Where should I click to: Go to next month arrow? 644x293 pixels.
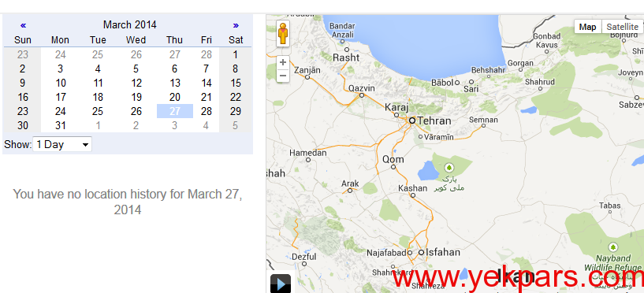click(x=236, y=25)
